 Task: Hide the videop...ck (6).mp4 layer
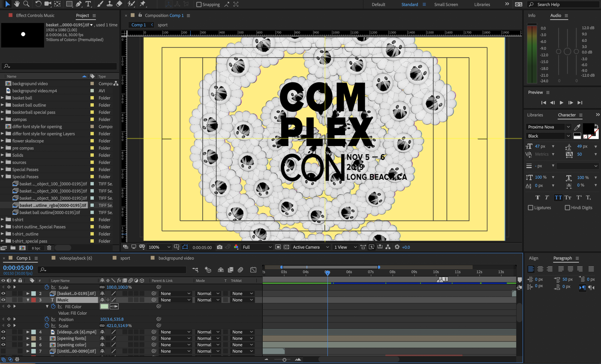coord(3,332)
